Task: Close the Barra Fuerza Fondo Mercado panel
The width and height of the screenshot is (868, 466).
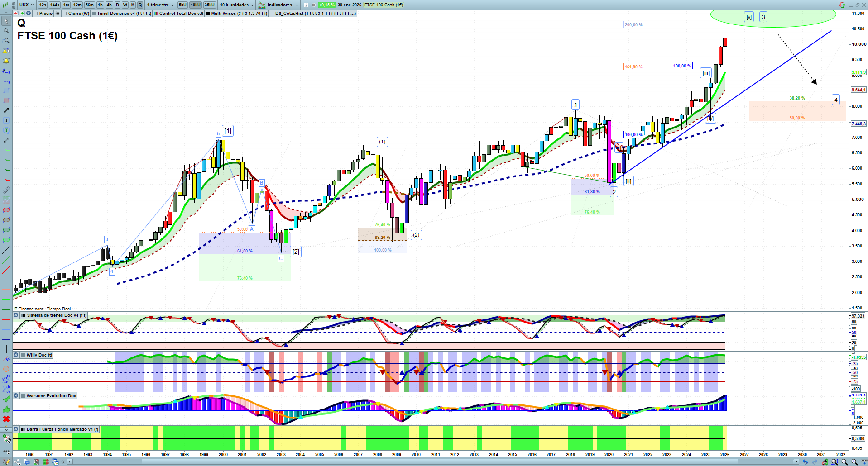Action: [x=16, y=429]
